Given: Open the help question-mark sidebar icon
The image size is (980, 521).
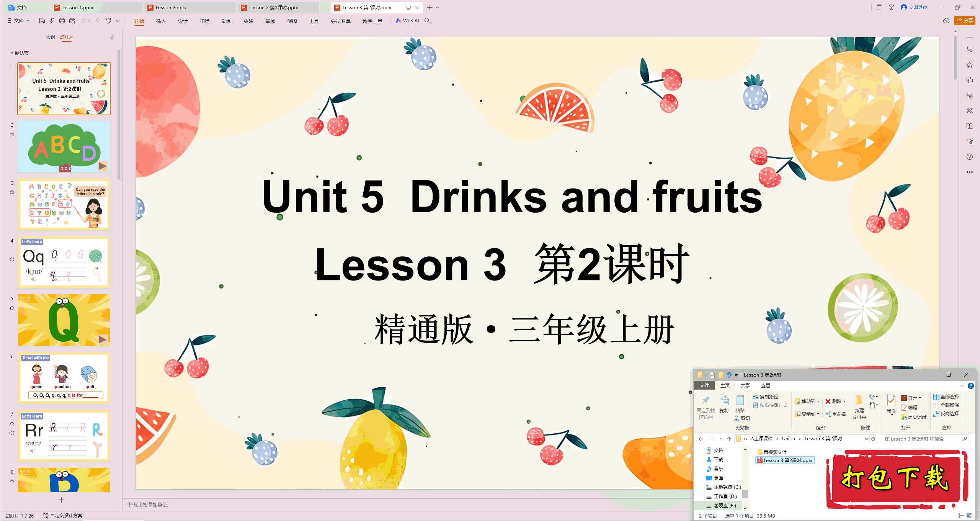Looking at the screenshot, I should (x=970, y=157).
